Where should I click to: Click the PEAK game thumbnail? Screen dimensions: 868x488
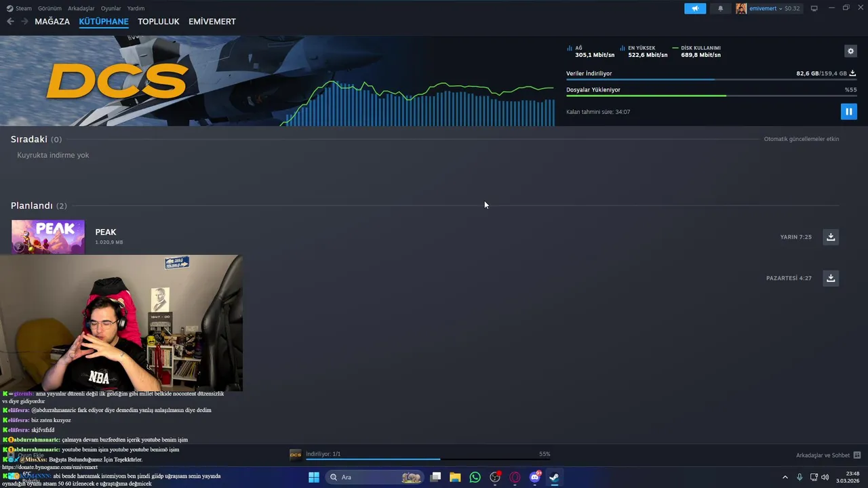[x=48, y=237]
